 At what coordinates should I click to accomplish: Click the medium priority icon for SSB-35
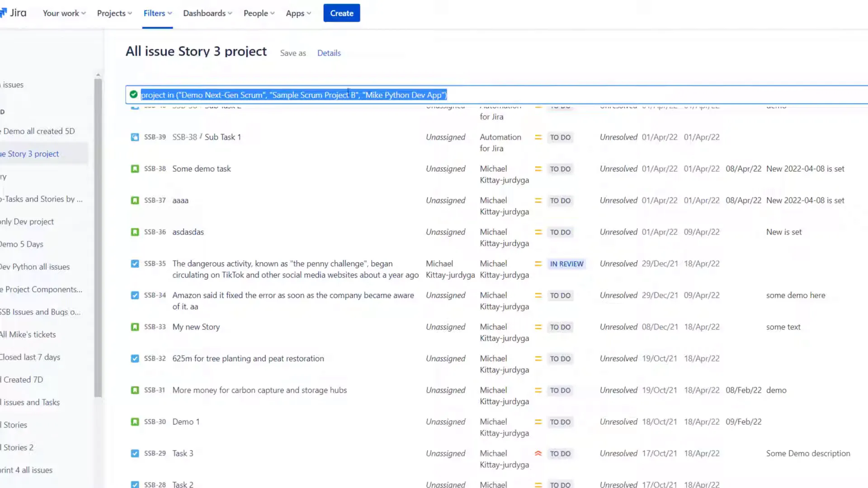click(538, 263)
